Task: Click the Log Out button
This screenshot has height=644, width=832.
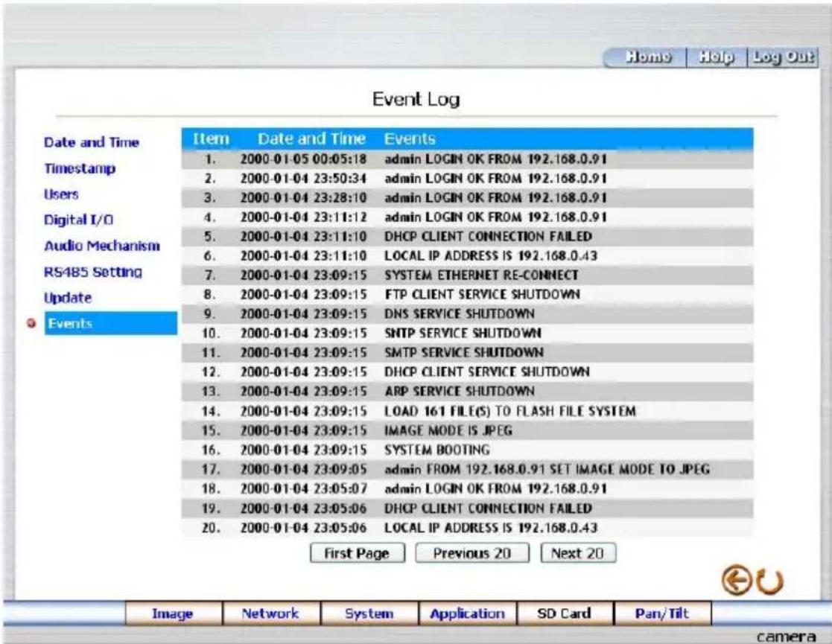Action: coord(783,57)
